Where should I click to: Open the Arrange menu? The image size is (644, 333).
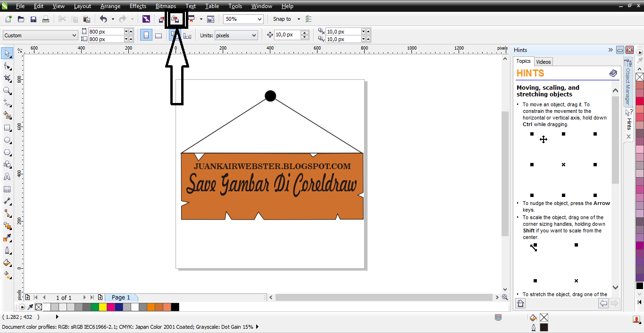(110, 6)
